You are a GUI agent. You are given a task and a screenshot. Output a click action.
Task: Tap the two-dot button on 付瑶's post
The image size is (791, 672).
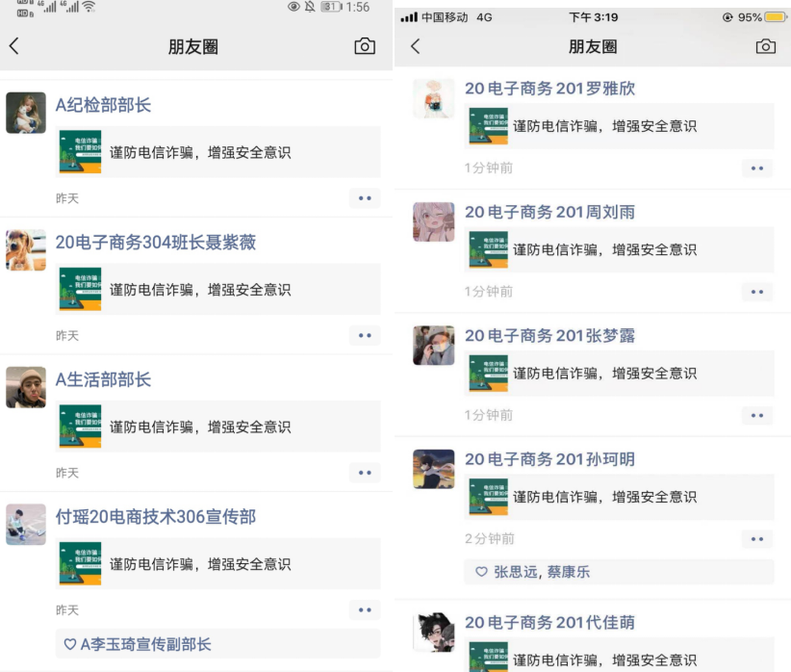pos(365,609)
